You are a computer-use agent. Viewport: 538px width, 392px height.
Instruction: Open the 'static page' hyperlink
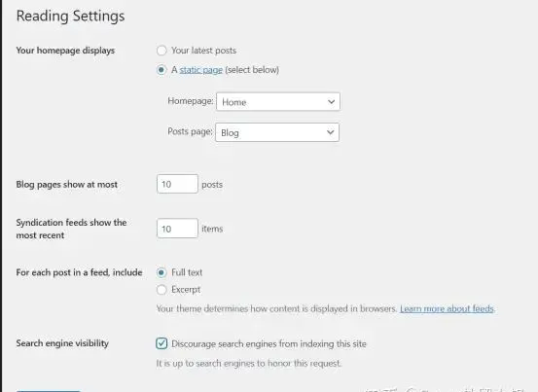click(201, 70)
